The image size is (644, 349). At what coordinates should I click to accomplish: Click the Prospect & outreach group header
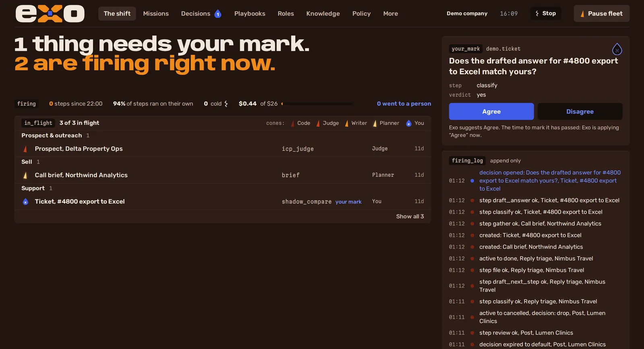tap(56, 136)
